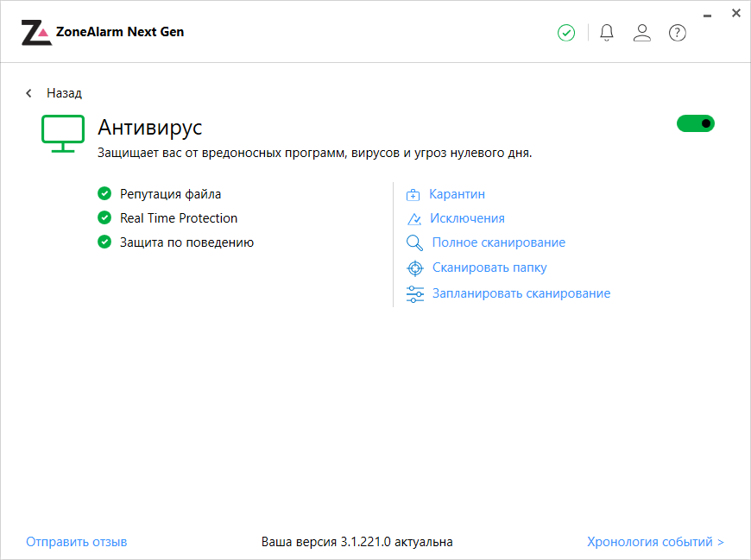Click the magnifier full scan icon
The height and width of the screenshot is (560, 751).
coord(414,243)
